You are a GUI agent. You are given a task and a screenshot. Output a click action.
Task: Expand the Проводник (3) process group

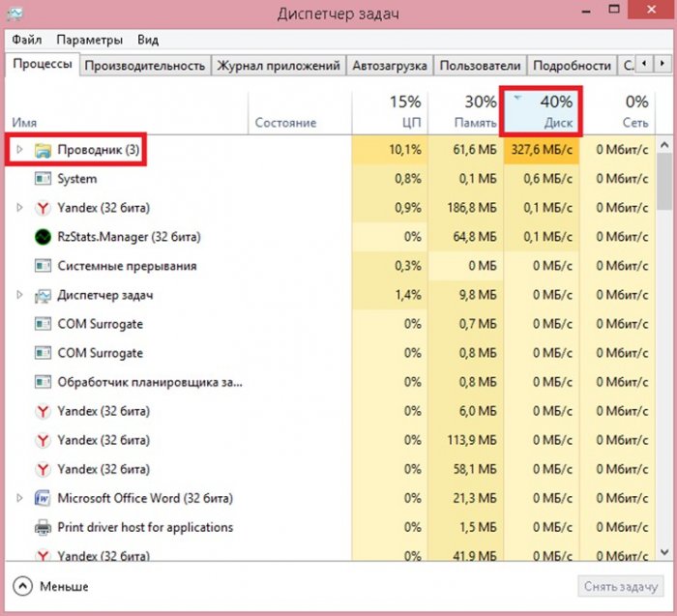[19, 150]
